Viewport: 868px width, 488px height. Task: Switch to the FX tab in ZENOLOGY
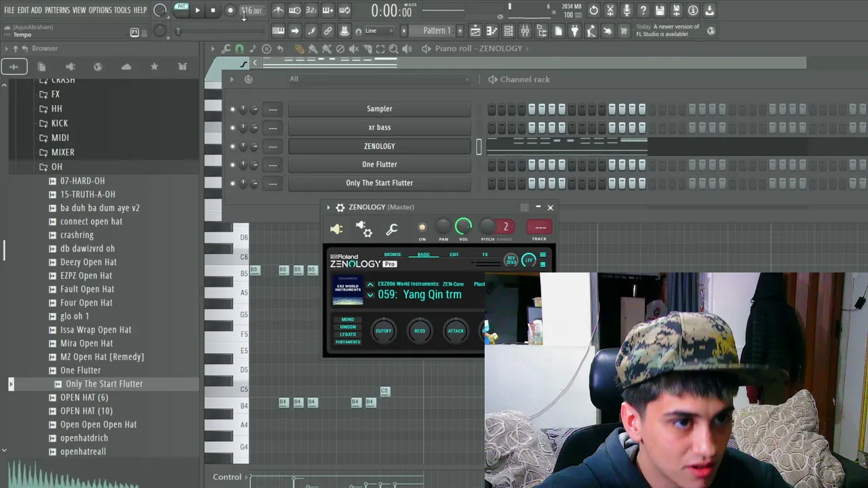(x=485, y=255)
